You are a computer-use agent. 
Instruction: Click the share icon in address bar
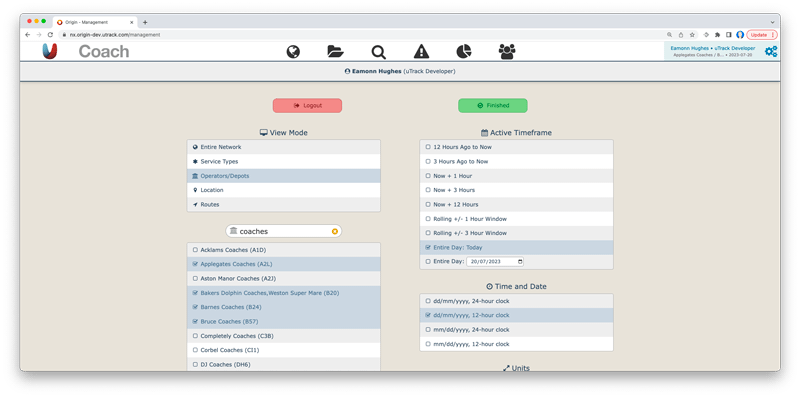(681, 35)
